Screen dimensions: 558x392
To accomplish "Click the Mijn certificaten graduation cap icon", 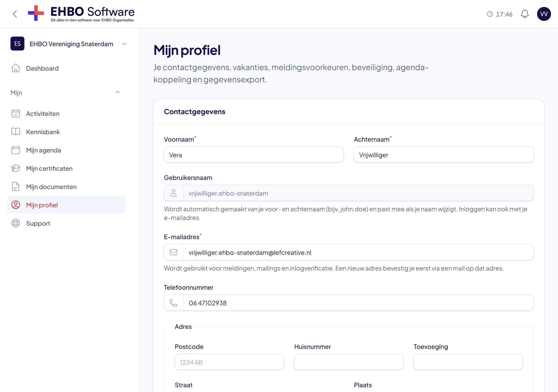I will (15, 168).
